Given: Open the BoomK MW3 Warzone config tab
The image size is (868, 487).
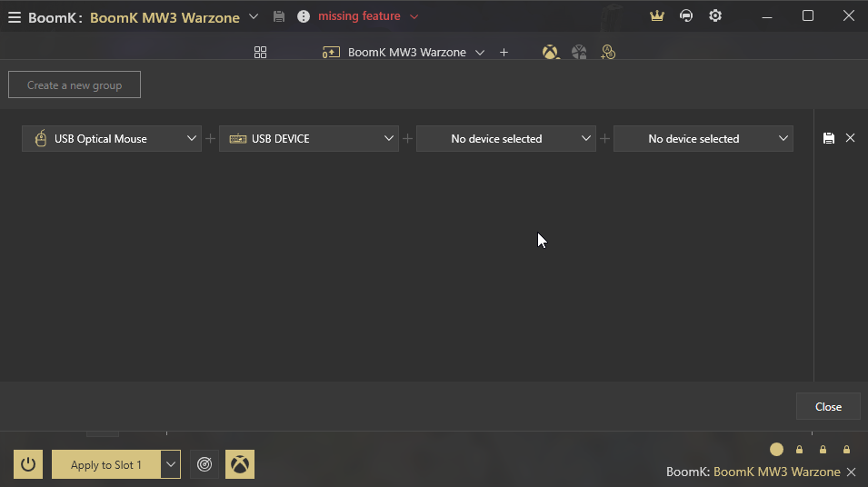Looking at the screenshot, I should click(404, 53).
